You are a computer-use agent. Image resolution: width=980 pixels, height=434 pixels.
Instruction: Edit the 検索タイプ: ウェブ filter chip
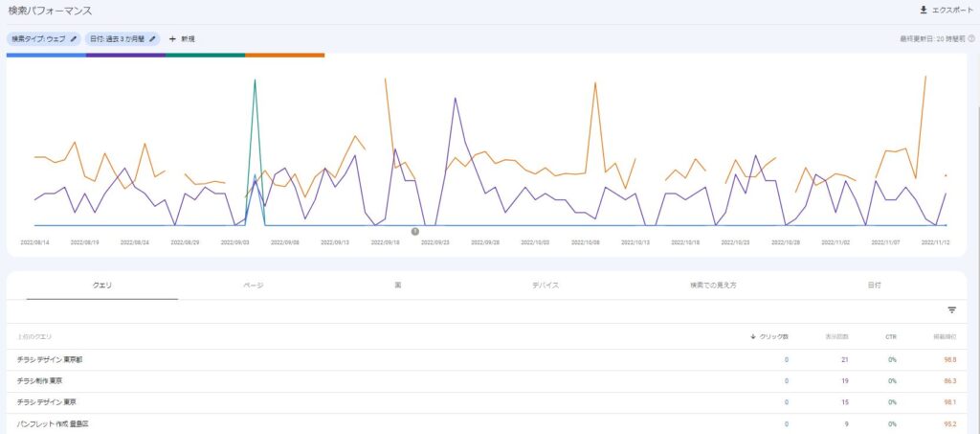coord(44,38)
